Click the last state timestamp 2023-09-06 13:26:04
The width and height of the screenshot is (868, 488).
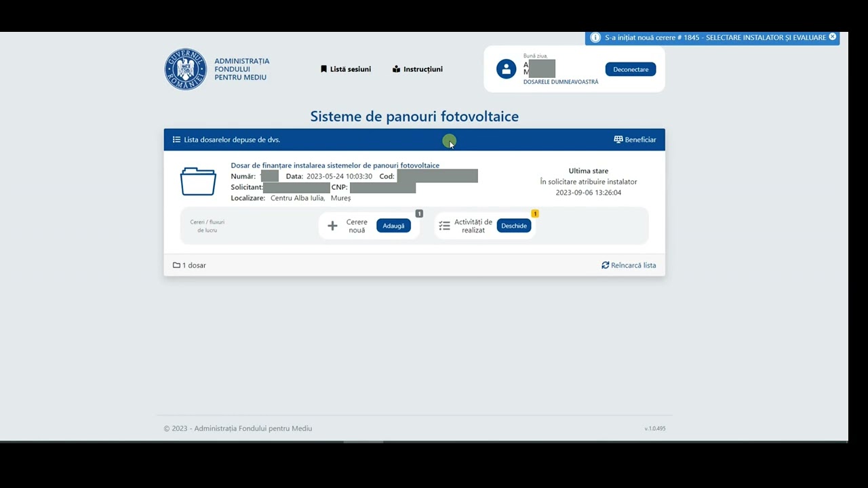coord(589,192)
